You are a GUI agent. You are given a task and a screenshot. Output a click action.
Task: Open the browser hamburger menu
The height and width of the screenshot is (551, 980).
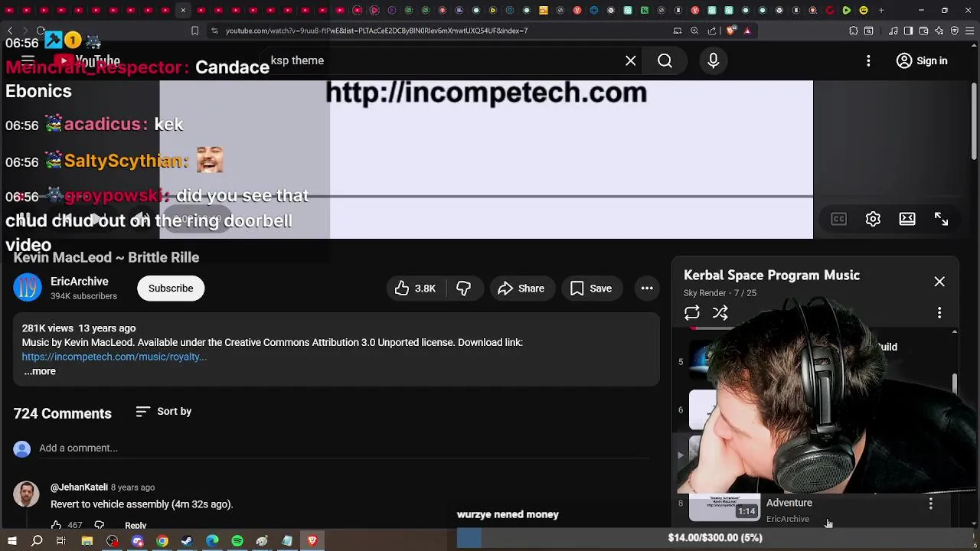click(971, 31)
